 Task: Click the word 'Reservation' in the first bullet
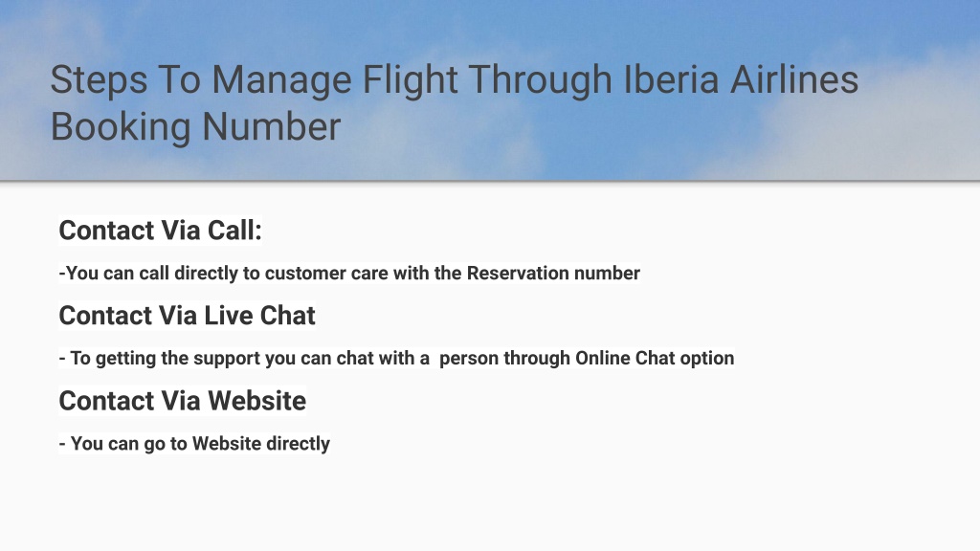point(518,273)
